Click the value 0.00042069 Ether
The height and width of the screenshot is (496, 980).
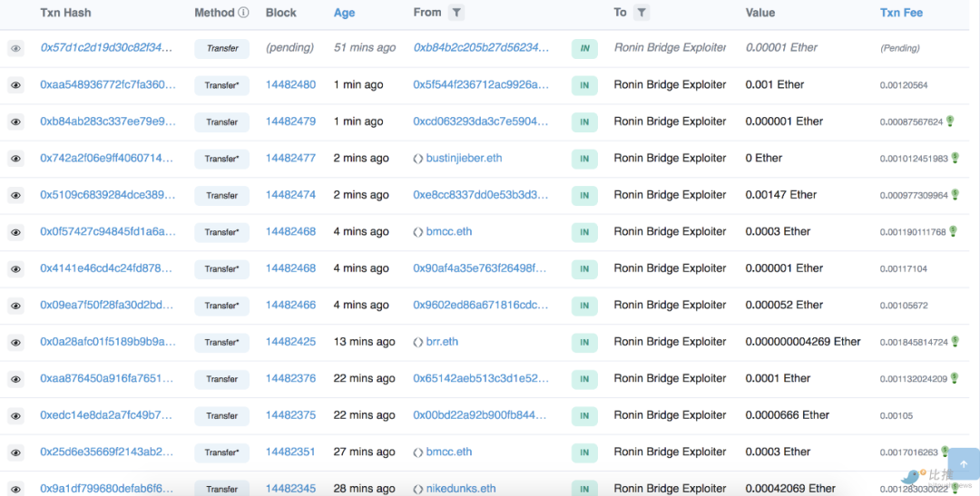tap(790, 489)
